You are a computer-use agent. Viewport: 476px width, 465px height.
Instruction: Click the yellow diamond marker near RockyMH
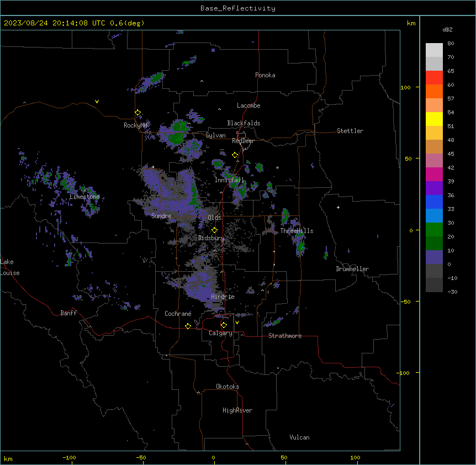[138, 113]
